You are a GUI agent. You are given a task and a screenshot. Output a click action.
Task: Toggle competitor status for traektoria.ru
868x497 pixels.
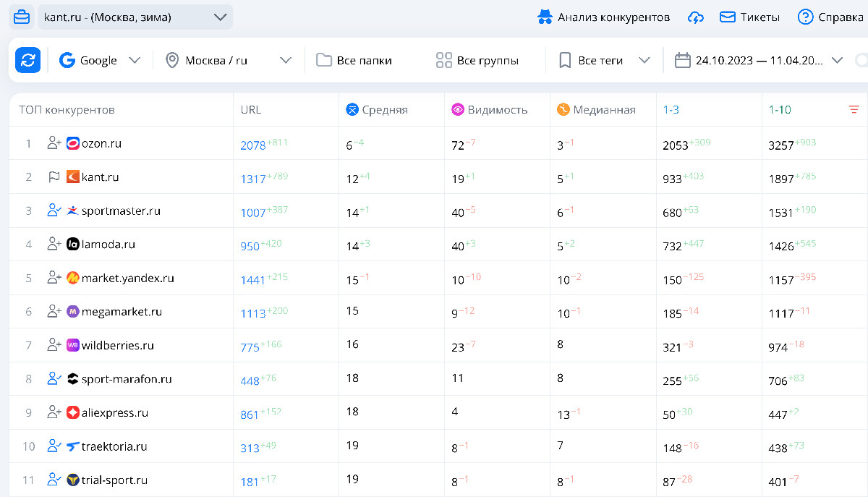coord(54,446)
